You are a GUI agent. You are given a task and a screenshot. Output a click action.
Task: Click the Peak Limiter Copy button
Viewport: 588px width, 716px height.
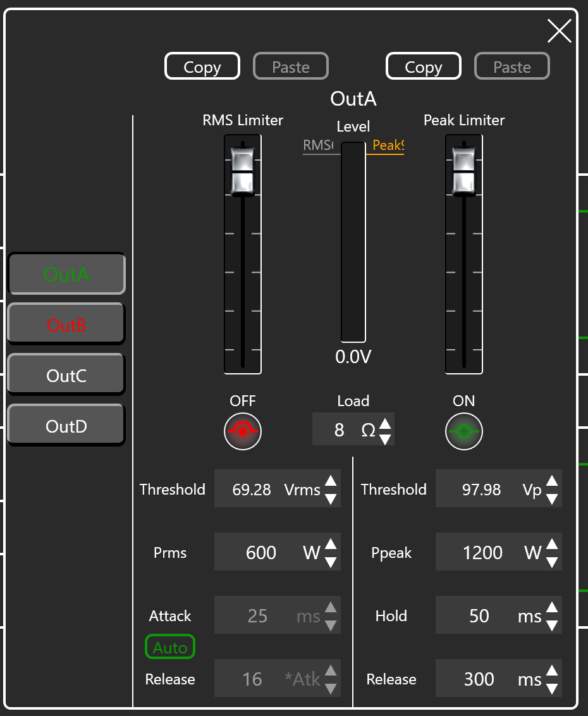coord(424,66)
